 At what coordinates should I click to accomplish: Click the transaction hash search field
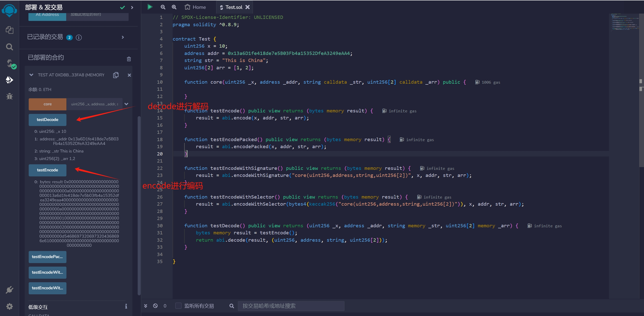[291, 306]
